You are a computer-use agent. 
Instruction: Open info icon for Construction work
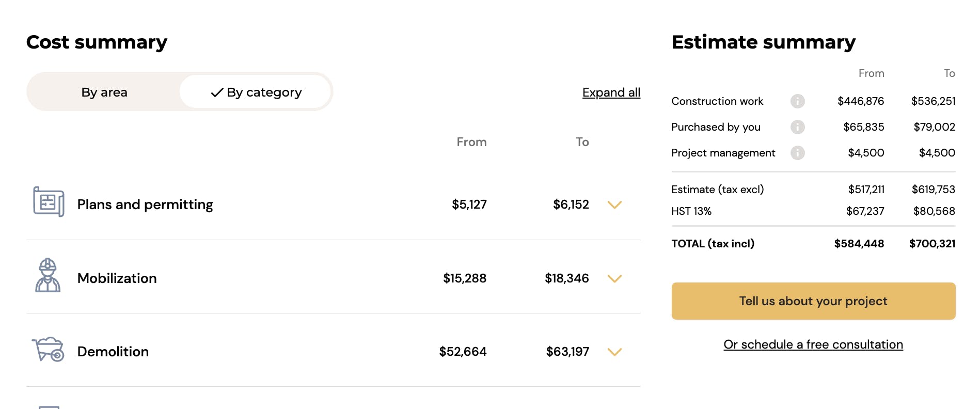[797, 101]
